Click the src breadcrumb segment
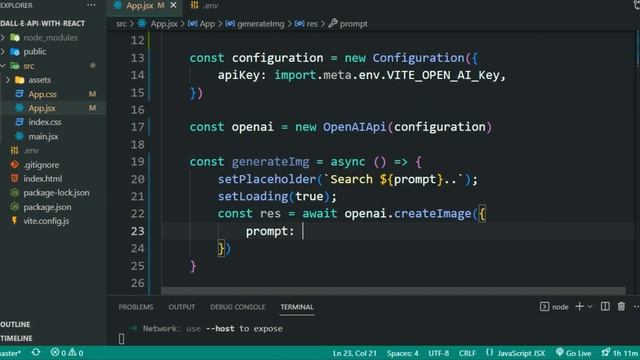The height and width of the screenshot is (360, 640). pyautogui.click(x=121, y=24)
